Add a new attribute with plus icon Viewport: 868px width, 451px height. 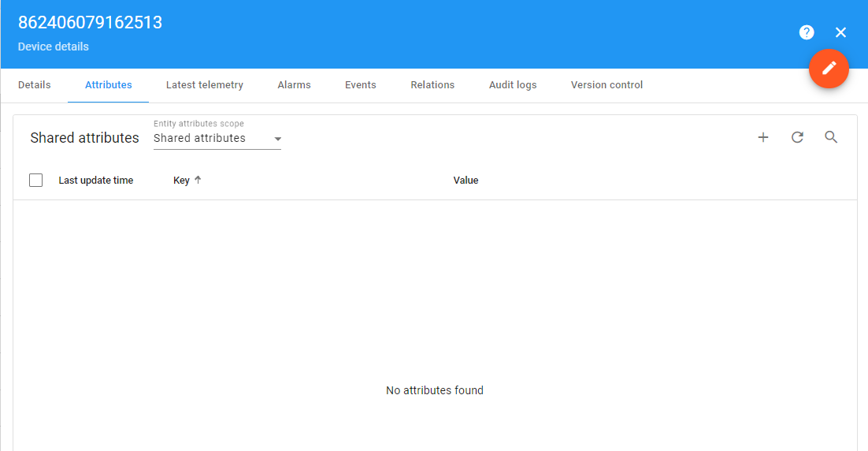(762, 137)
